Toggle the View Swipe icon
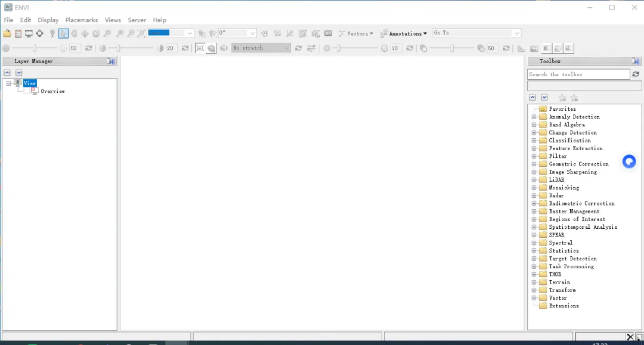The height and width of the screenshot is (345, 644). (x=568, y=48)
